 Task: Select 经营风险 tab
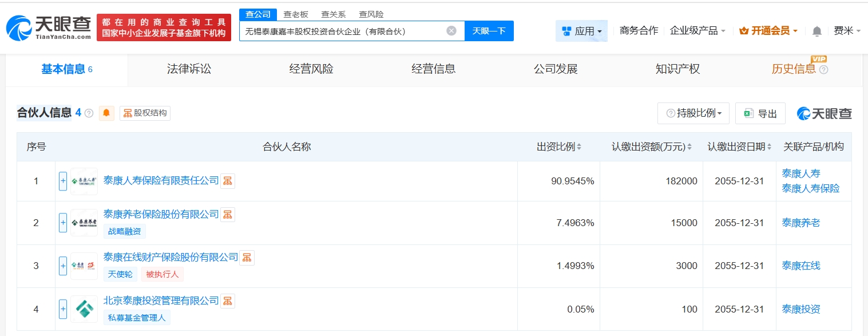[x=311, y=69]
